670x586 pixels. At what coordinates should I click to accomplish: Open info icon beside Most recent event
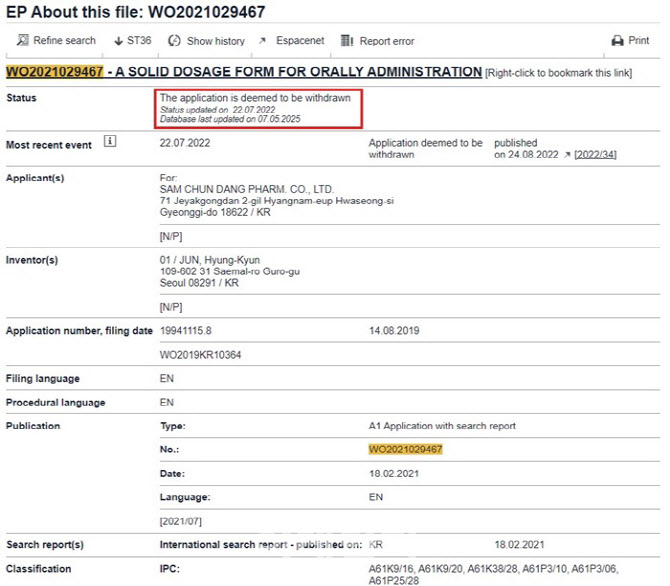110,141
